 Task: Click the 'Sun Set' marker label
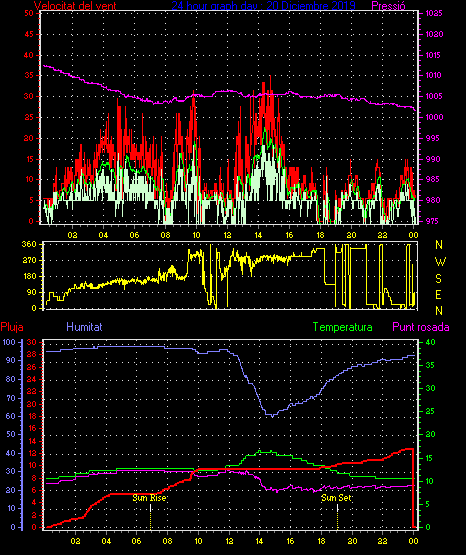click(336, 498)
